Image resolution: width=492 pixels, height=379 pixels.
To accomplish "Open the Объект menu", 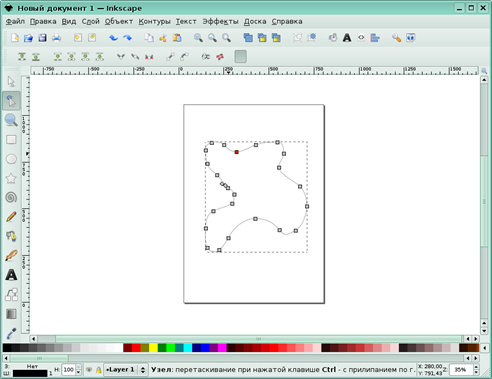I will point(119,21).
